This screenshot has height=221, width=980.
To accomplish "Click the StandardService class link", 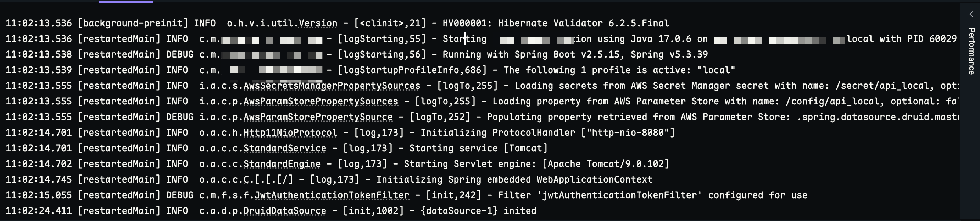I will [x=285, y=148].
